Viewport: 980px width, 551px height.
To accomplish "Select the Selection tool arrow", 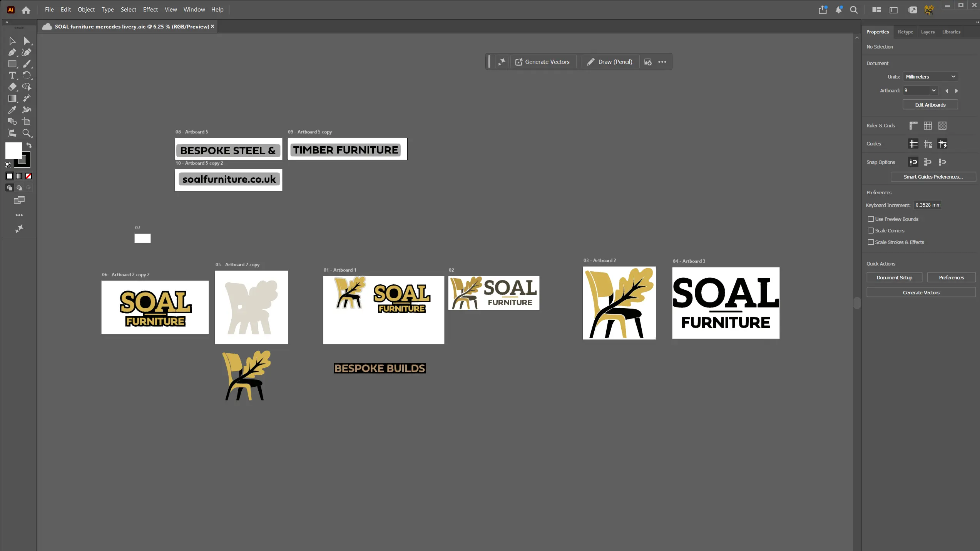I will 12,41.
